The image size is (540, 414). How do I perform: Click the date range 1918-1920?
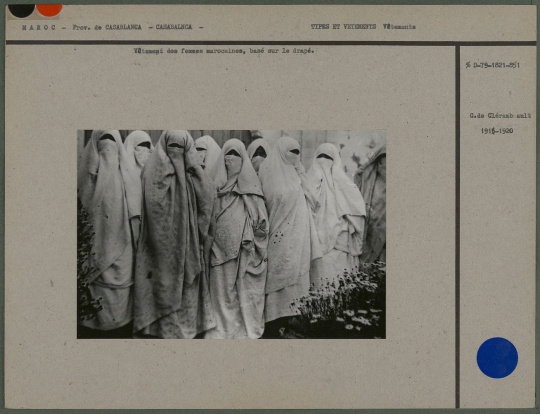pyautogui.click(x=497, y=131)
